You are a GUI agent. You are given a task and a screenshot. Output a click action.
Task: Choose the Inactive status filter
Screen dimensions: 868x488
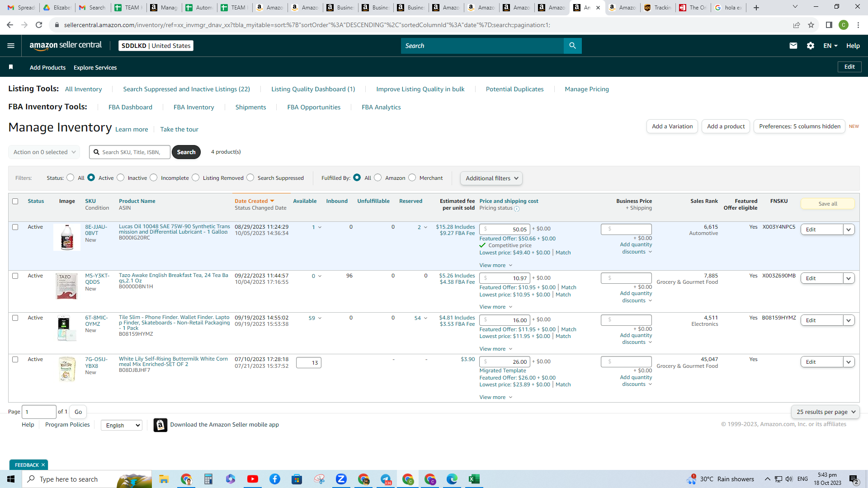coord(121,178)
